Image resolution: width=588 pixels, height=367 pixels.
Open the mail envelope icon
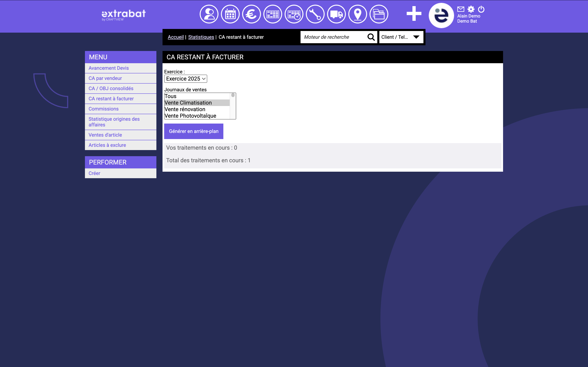(460, 9)
